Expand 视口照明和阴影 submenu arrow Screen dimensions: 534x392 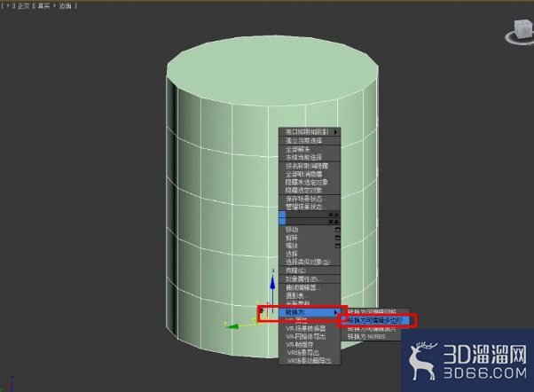pyautogui.click(x=335, y=132)
